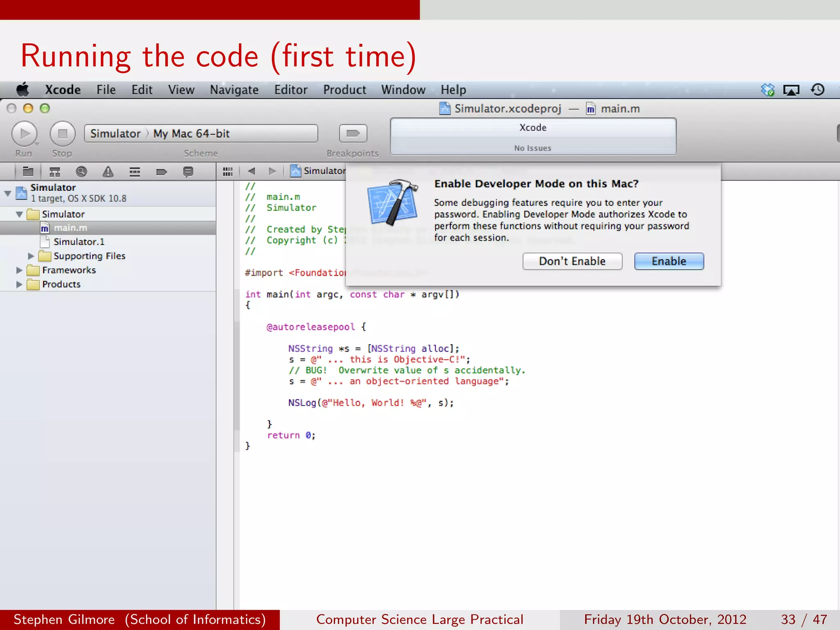Click the Enable button in dialog
The height and width of the screenshot is (630, 840).
pos(669,261)
